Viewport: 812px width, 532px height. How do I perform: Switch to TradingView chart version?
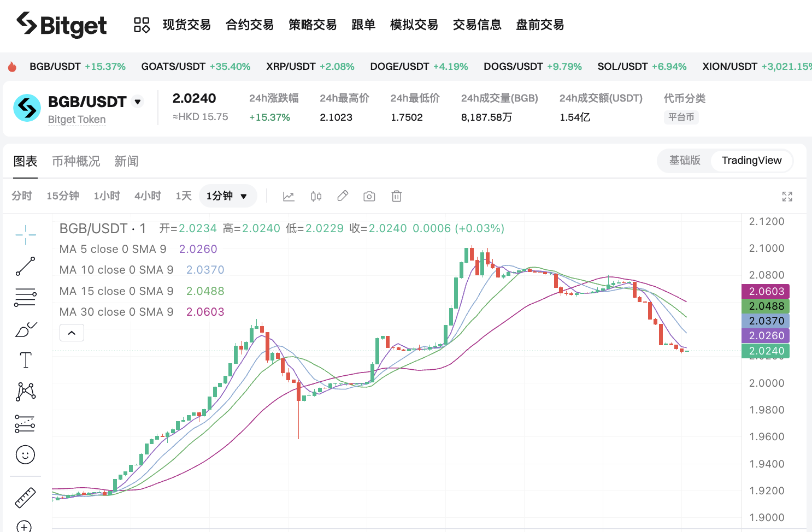(751, 161)
